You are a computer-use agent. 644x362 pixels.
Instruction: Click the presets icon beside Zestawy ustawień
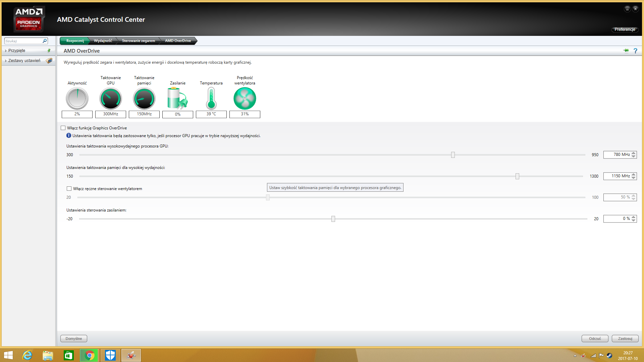49,61
